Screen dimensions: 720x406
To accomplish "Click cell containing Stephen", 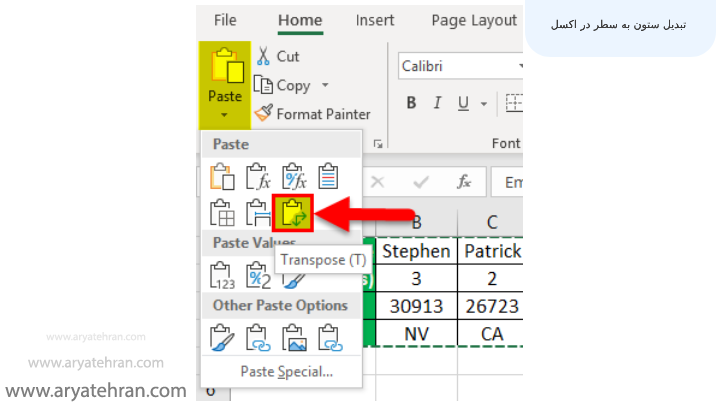I will click(x=415, y=250).
